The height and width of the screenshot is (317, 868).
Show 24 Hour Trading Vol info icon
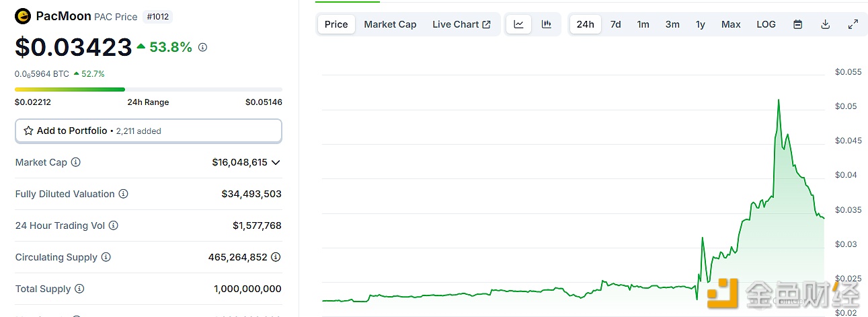point(114,225)
